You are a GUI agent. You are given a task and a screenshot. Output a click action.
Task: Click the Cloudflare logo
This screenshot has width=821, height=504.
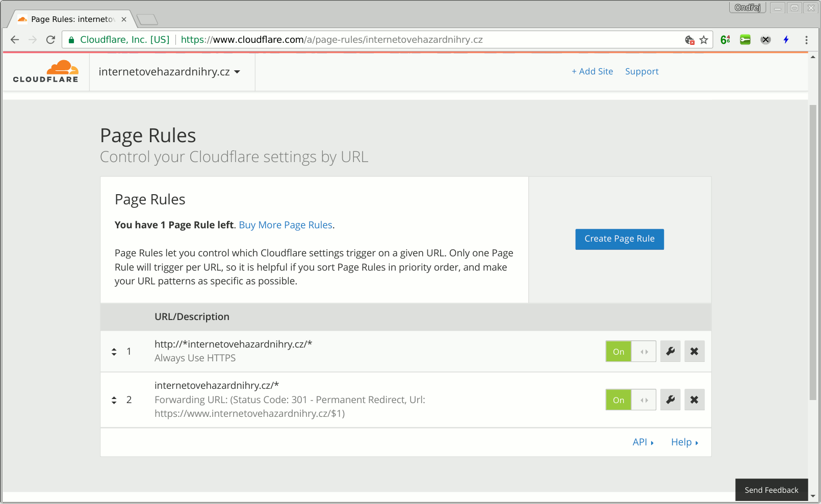tap(46, 72)
